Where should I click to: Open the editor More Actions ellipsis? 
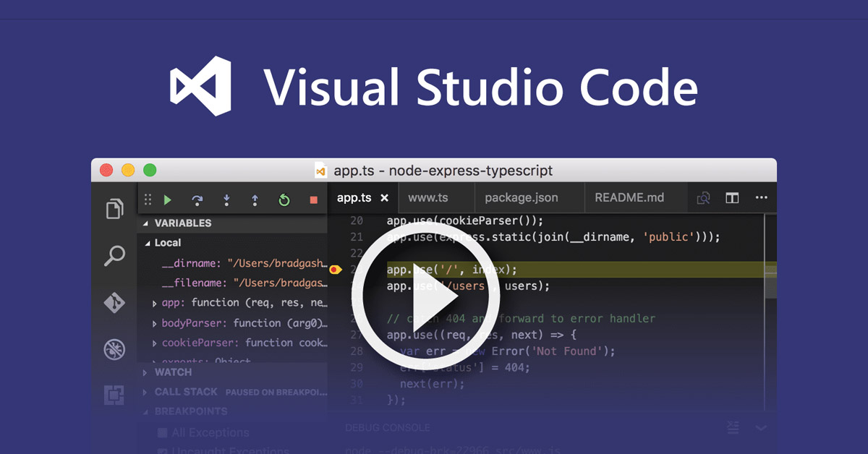(761, 198)
